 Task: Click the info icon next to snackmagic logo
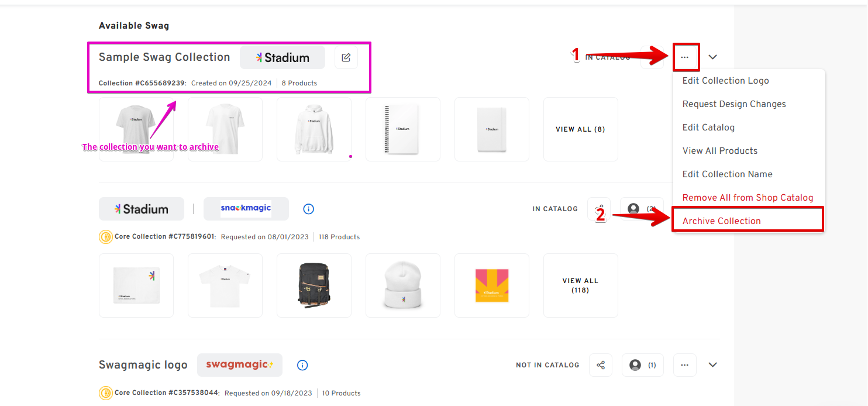click(x=309, y=209)
